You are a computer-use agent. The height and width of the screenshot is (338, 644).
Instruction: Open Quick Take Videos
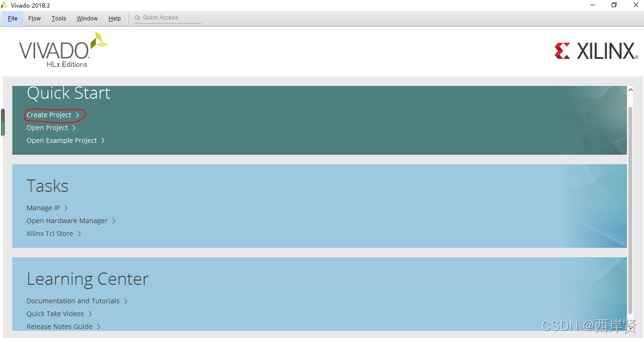point(55,314)
